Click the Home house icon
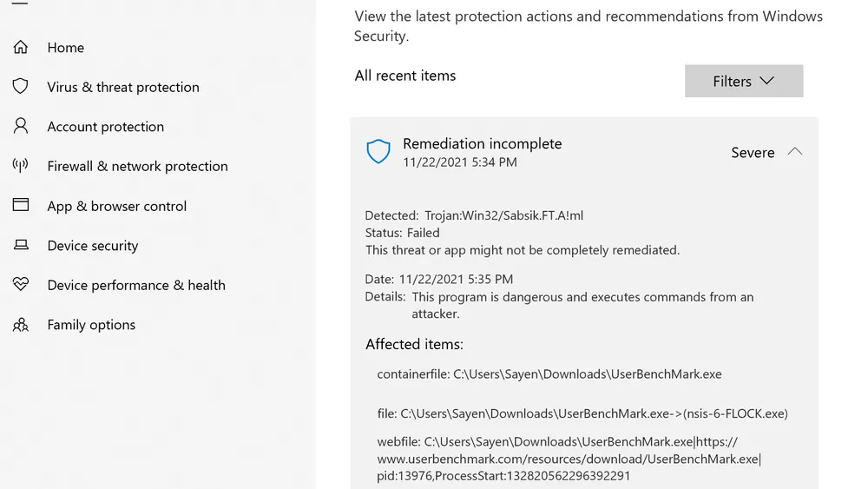The image size is (868, 489). point(20,47)
